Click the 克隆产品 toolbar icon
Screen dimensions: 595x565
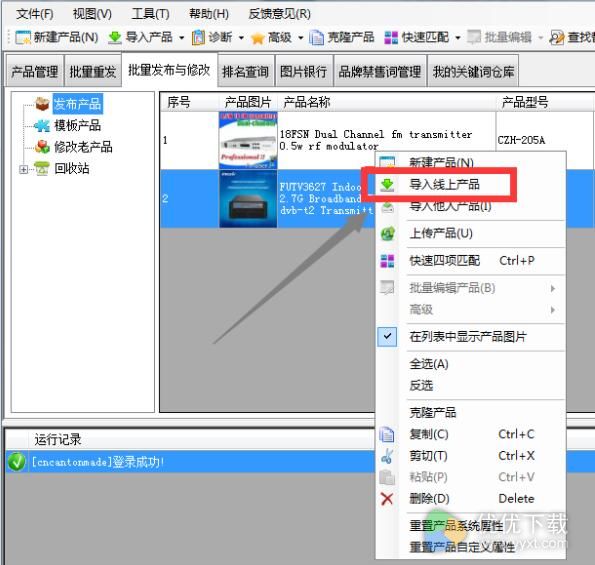tap(316, 37)
